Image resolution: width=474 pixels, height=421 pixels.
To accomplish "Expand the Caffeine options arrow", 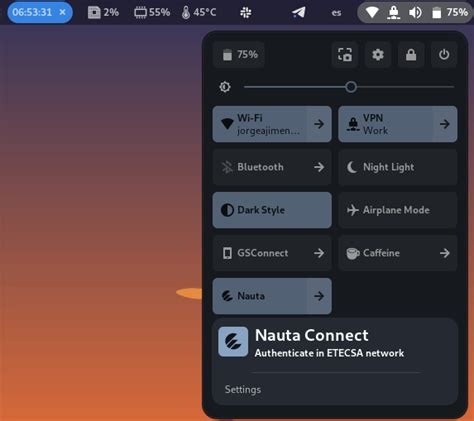I will tap(445, 253).
